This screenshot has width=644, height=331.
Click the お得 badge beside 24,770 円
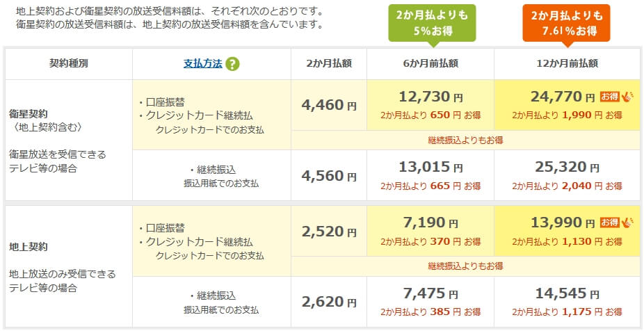[x=613, y=97]
